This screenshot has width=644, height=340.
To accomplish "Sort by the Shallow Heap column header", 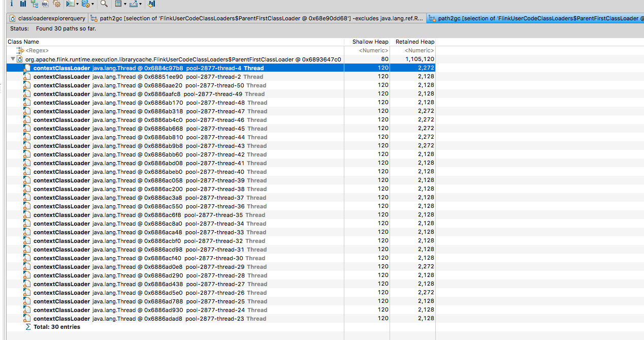I will (370, 42).
